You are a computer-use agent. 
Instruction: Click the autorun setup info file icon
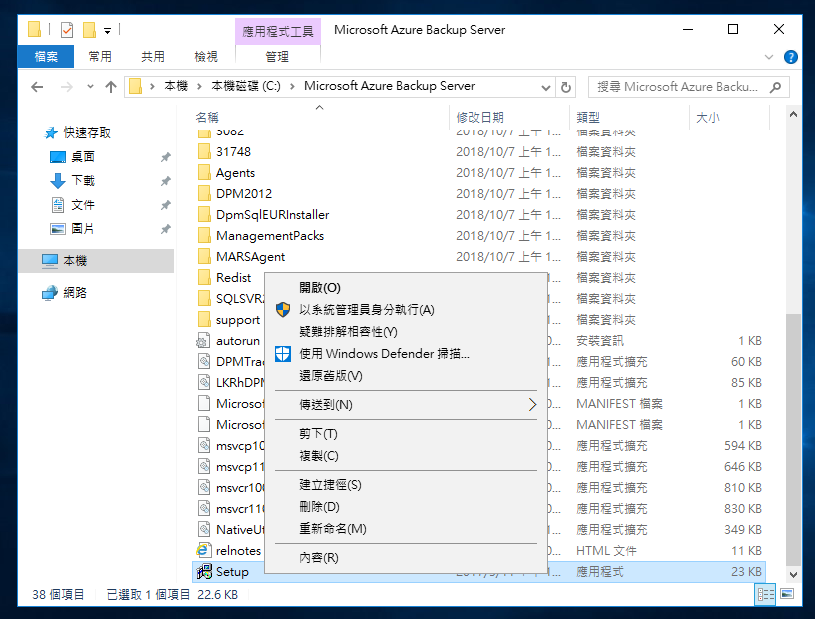point(203,341)
